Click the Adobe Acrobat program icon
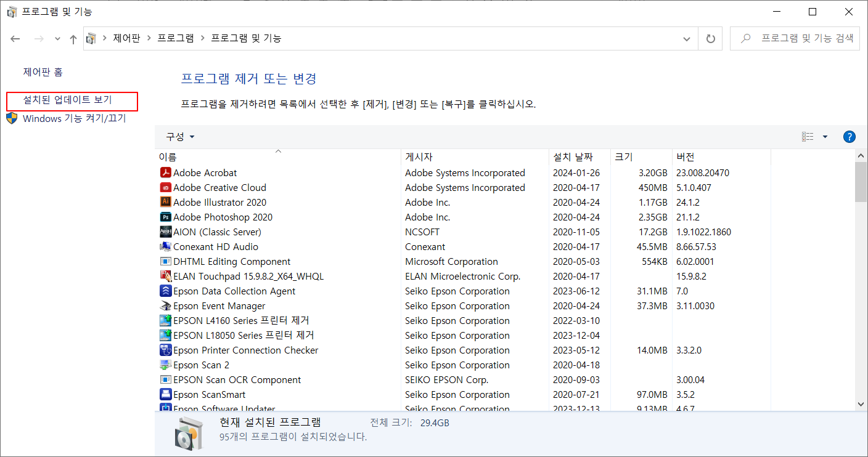868x457 pixels. (165, 173)
